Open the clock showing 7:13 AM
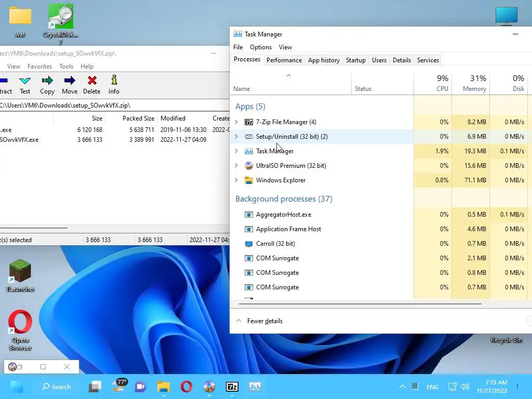 tap(492, 387)
